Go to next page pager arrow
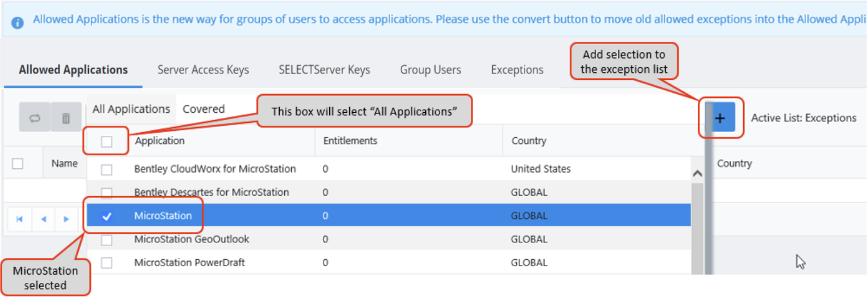Image resolution: width=868 pixels, height=301 pixels. [66, 219]
